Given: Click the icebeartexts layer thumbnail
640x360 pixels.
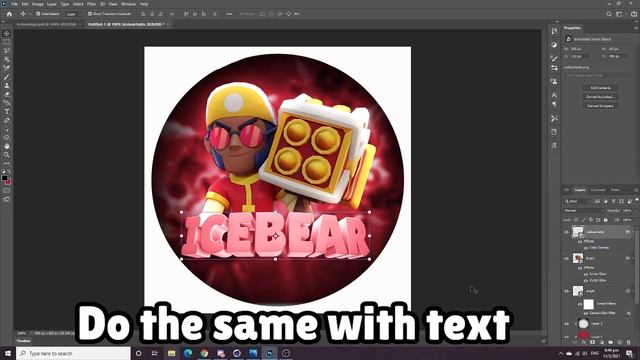Looking at the screenshot, I should (578, 232).
